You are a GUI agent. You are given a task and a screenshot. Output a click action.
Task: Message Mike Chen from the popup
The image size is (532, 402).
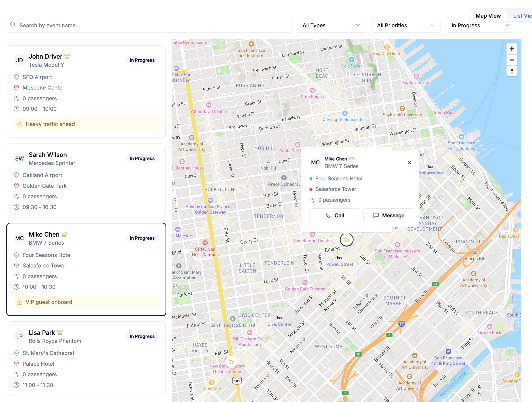(x=388, y=215)
